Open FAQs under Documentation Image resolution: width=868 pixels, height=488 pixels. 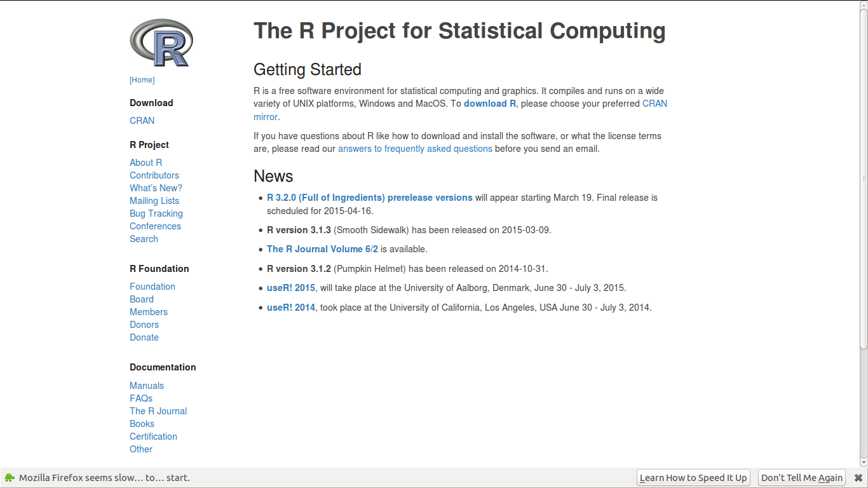coord(141,398)
